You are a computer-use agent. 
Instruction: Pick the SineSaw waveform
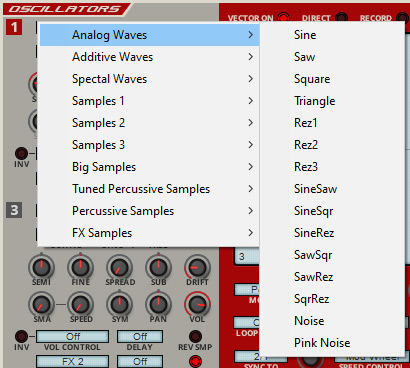pyautogui.click(x=332, y=189)
